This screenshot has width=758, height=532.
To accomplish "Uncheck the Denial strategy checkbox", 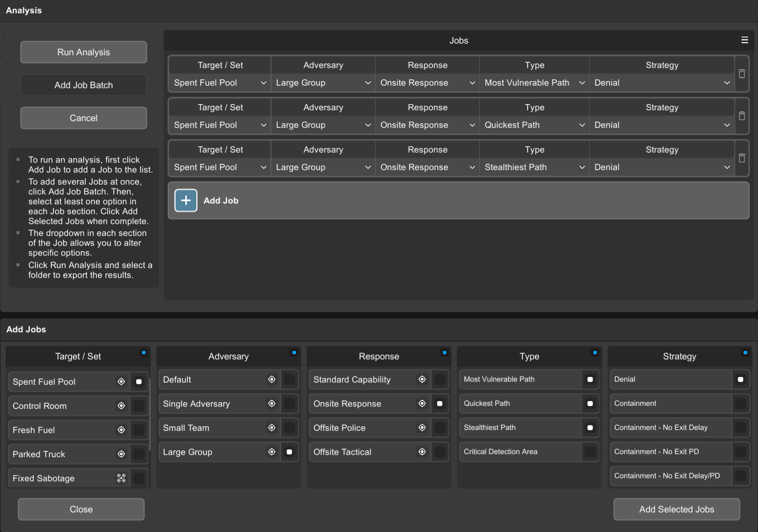I will point(741,379).
